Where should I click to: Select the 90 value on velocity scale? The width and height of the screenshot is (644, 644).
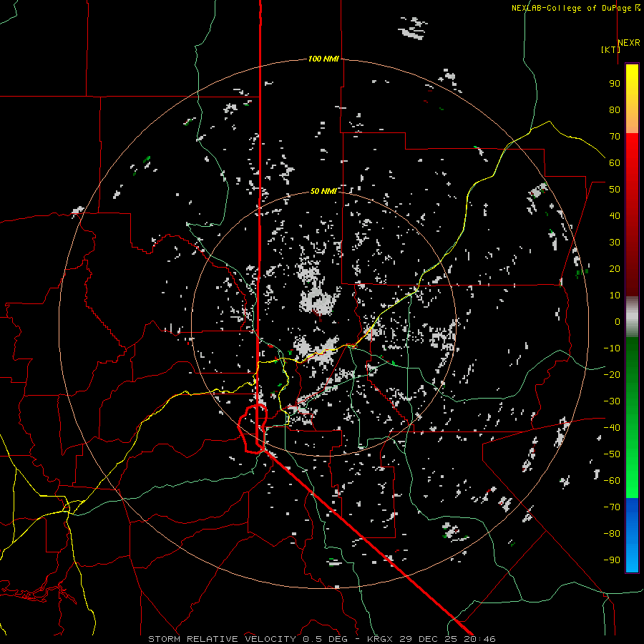pos(615,84)
